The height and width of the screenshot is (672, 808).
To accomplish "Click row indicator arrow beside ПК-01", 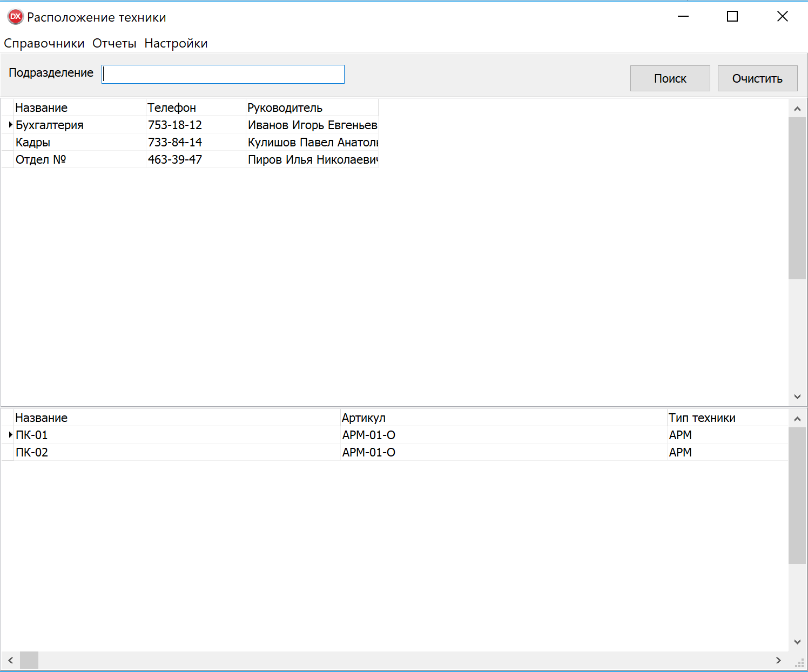I will (x=10, y=435).
